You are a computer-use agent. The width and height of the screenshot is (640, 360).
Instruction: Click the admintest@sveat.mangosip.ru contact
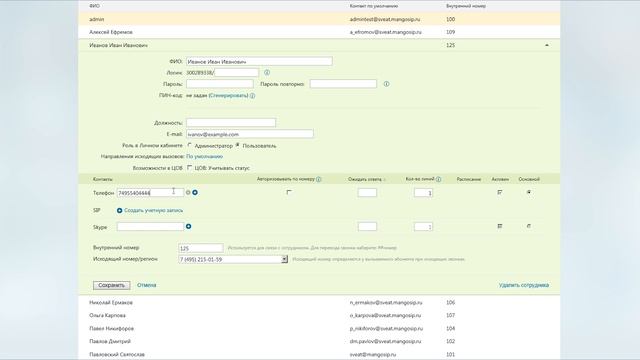pos(385,19)
